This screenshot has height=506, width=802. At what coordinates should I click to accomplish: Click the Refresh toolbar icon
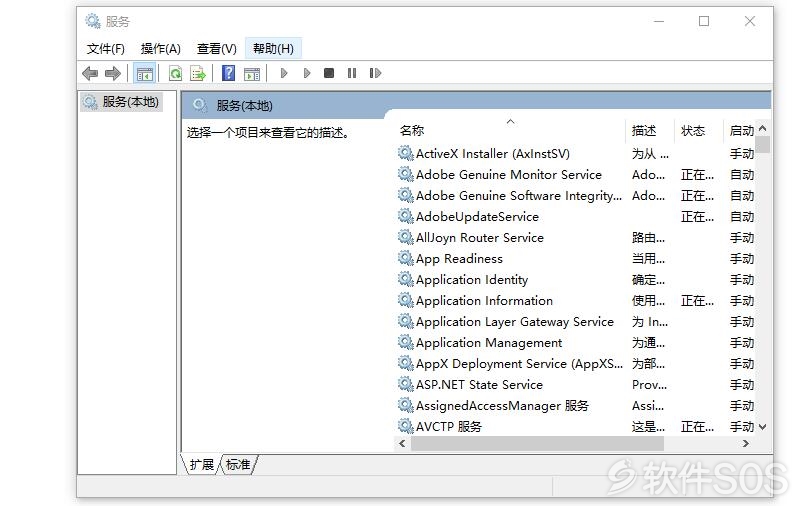tap(175, 74)
